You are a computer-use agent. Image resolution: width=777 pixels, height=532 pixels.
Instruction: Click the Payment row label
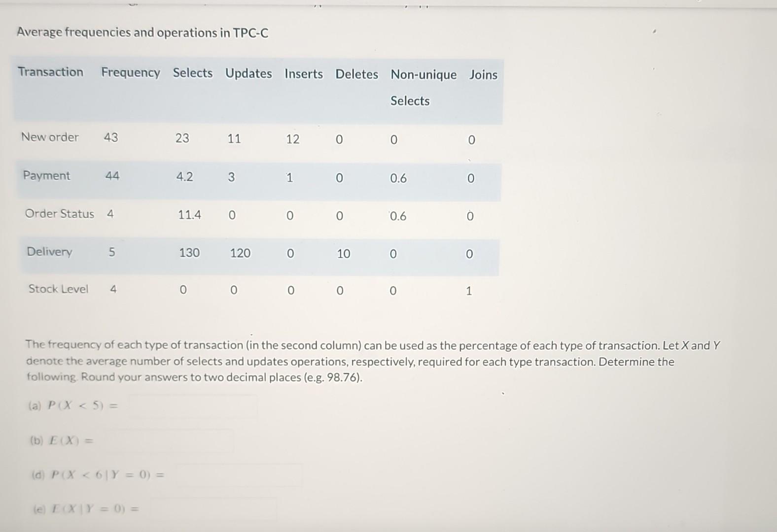(47, 176)
